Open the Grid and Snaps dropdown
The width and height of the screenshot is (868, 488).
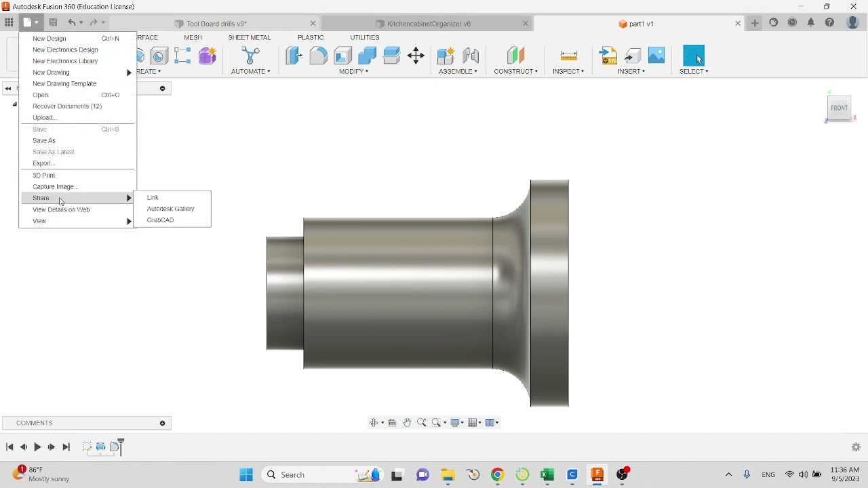click(475, 423)
